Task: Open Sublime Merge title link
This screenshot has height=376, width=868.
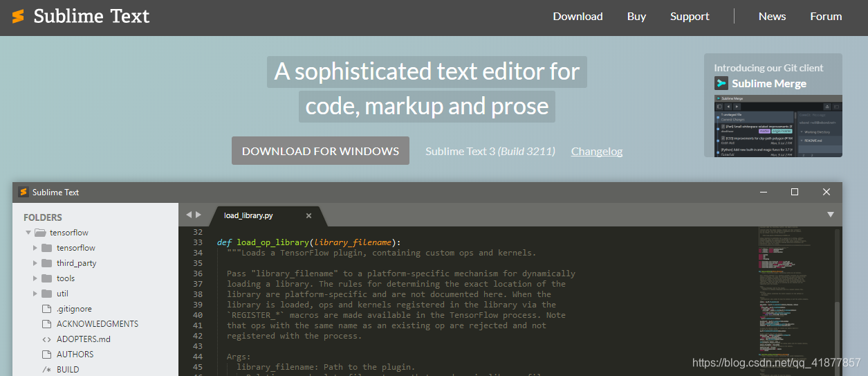Action: coord(769,83)
